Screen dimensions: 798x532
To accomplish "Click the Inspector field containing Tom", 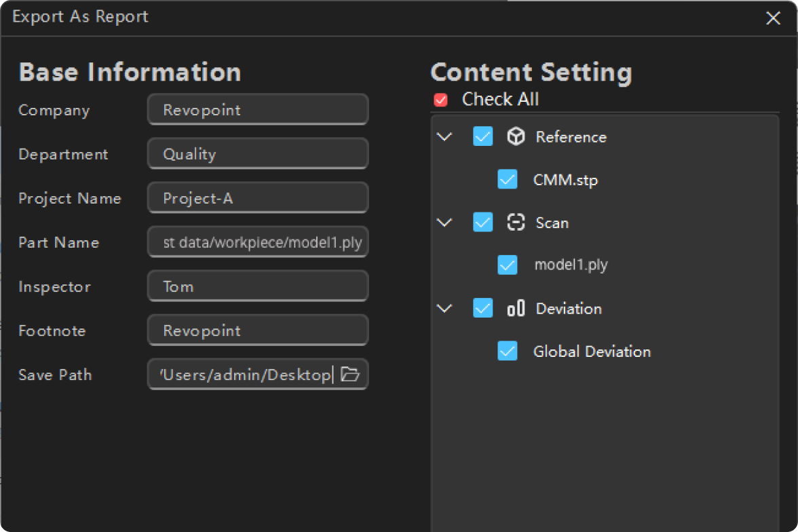I will coord(258,286).
